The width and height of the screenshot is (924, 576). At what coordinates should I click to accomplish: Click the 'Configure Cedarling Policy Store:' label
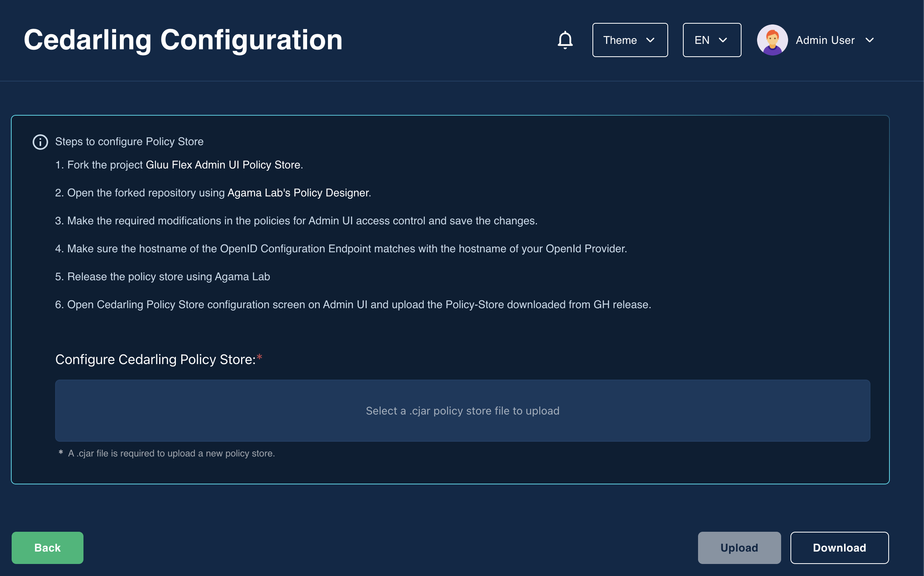tap(155, 359)
